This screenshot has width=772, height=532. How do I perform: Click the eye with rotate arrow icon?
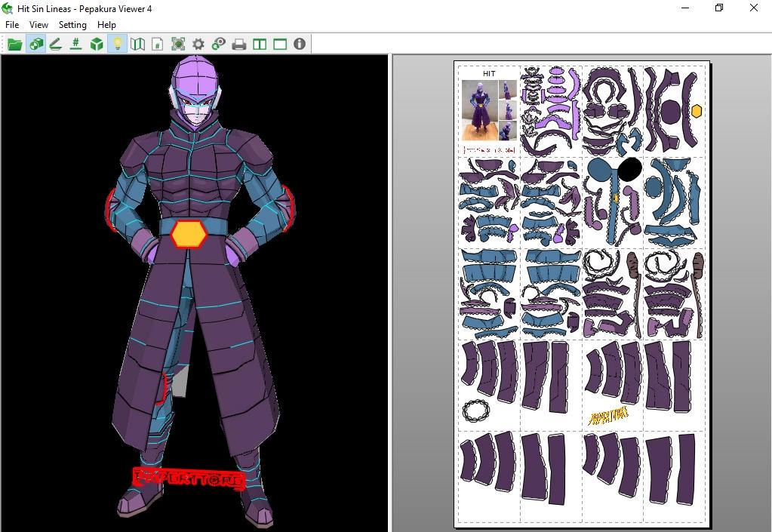[x=218, y=45]
